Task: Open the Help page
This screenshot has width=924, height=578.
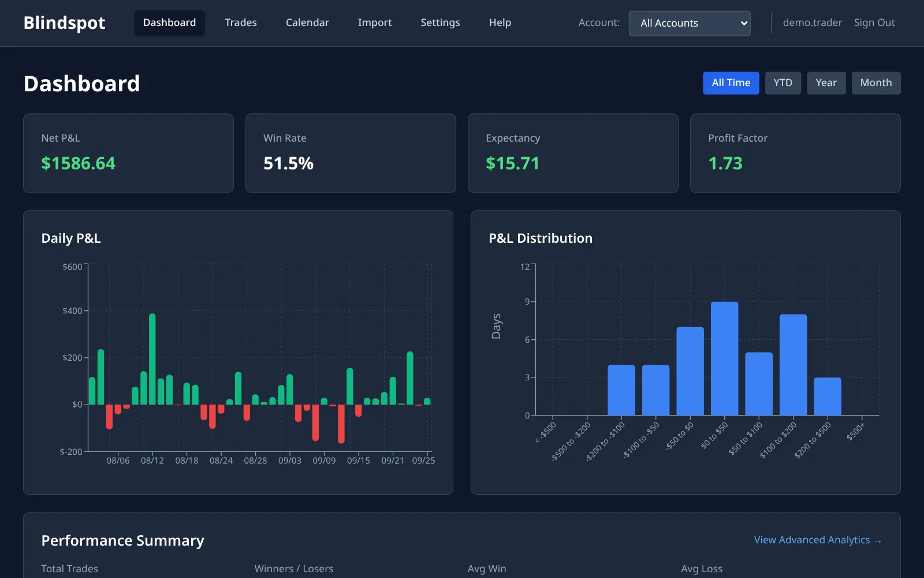Action: click(x=500, y=23)
